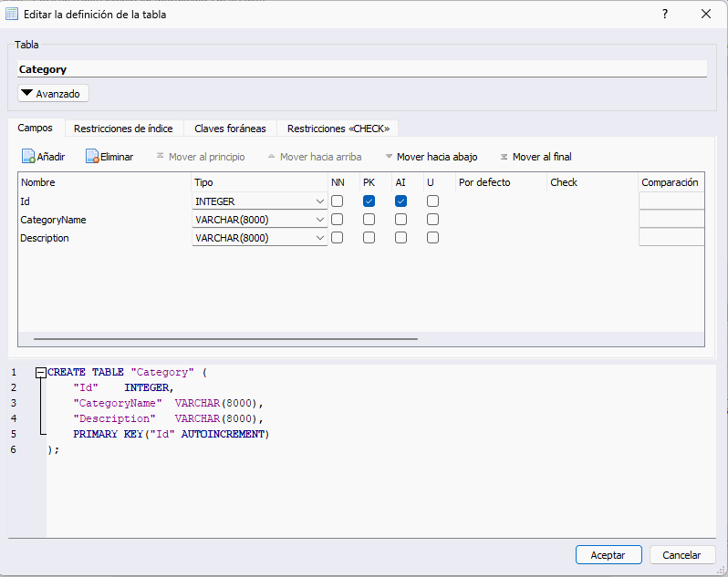728x577 pixels.
Task: Click Comparación cell for Description row
Action: pos(671,238)
